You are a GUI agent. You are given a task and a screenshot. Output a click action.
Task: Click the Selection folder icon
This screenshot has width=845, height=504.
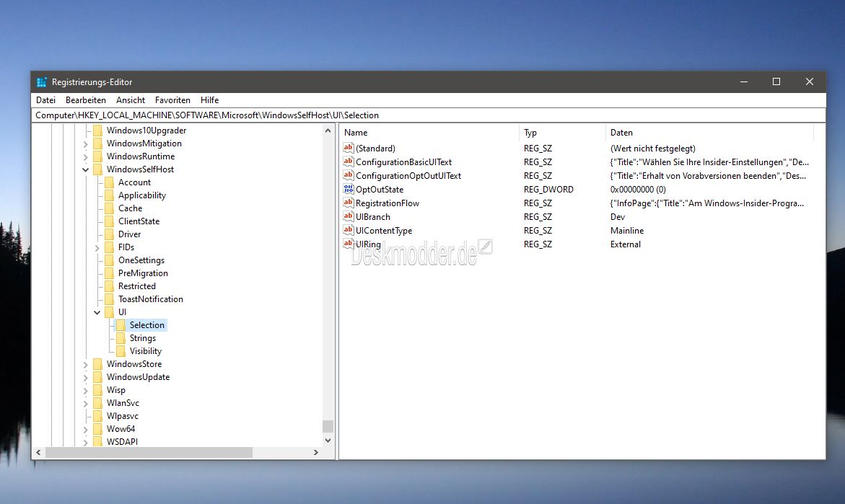[x=121, y=324]
